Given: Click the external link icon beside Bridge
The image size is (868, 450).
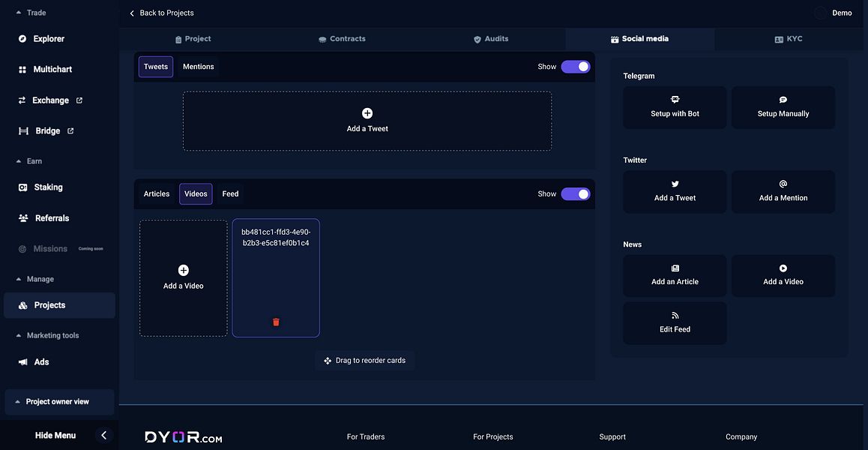Looking at the screenshot, I should pyautogui.click(x=70, y=131).
